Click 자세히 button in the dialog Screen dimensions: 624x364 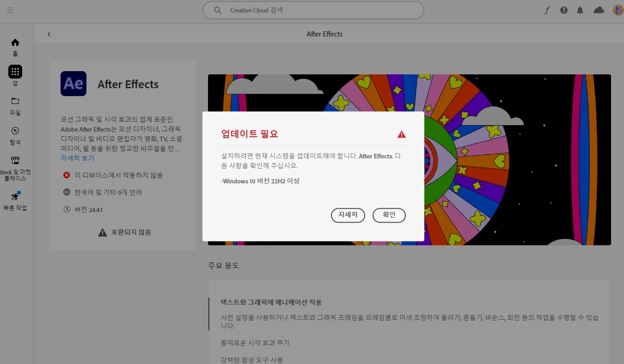pyautogui.click(x=348, y=215)
